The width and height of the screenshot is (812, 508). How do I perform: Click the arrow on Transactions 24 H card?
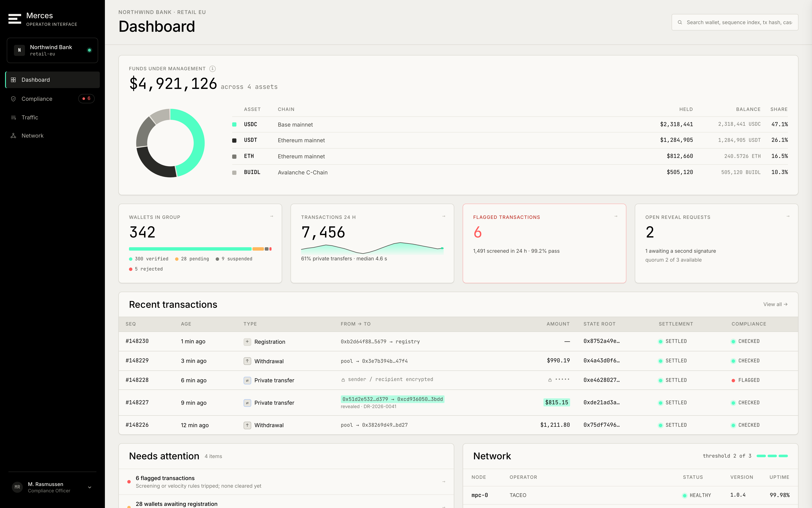444,216
